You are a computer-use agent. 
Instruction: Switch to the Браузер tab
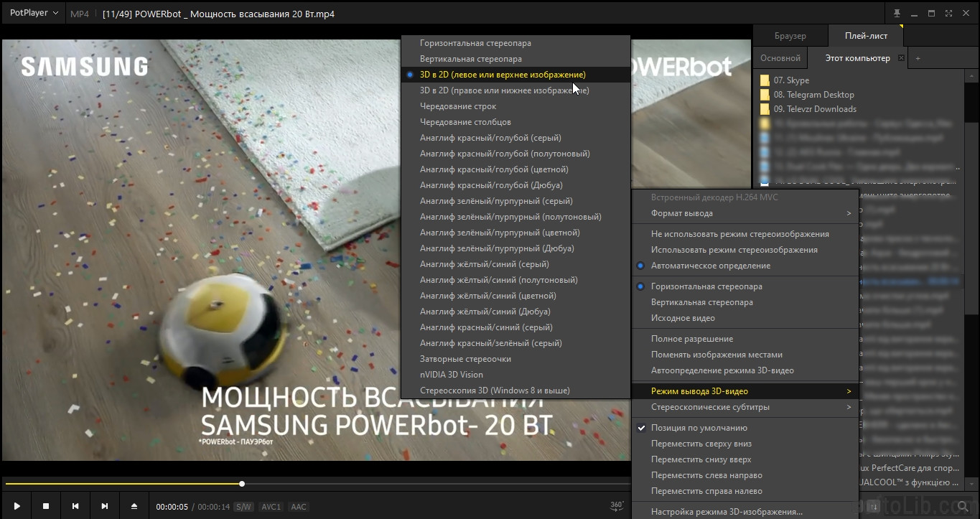click(x=790, y=36)
